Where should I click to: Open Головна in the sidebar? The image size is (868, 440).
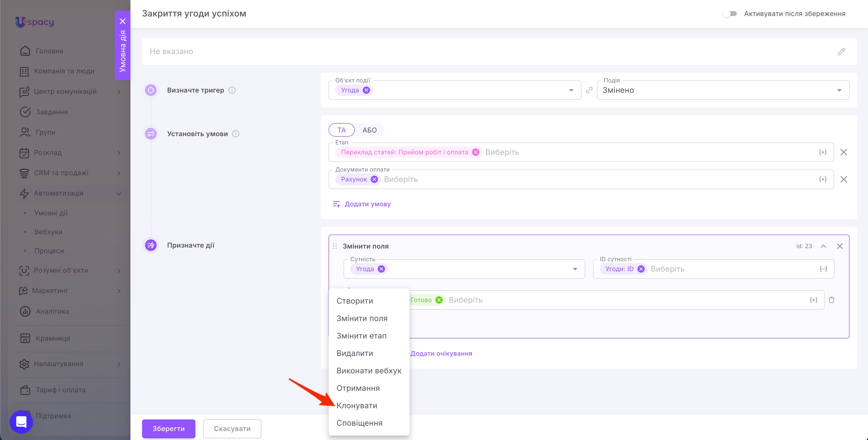click(x=49, y=51)
